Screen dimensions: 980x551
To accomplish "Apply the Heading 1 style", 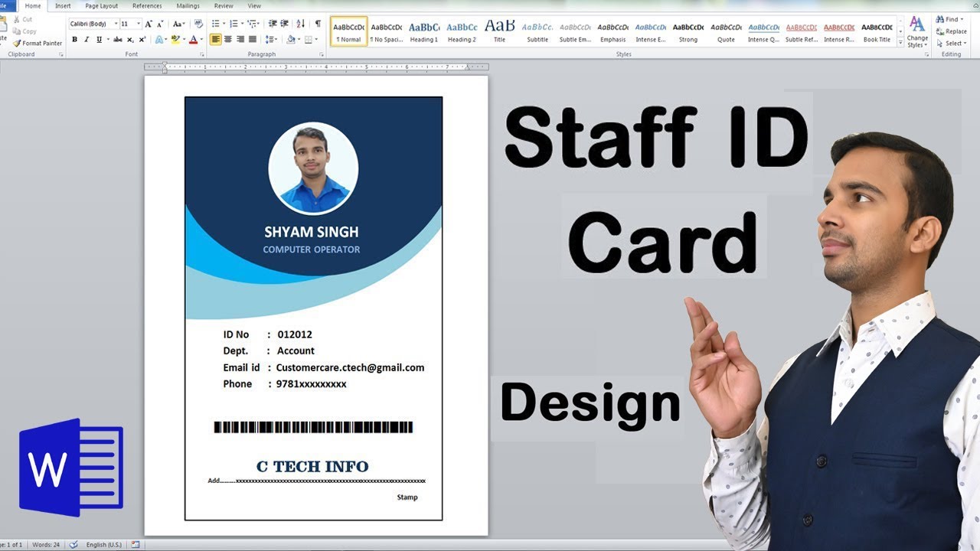I will pos(424,31).
